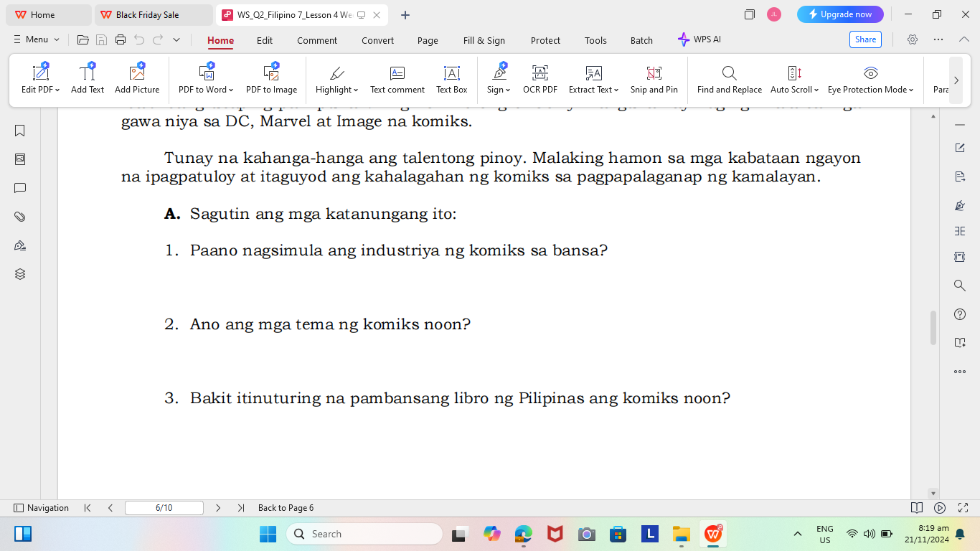Go to next page arrow
Screen dimensions: 980x551
tap(218, 508)
